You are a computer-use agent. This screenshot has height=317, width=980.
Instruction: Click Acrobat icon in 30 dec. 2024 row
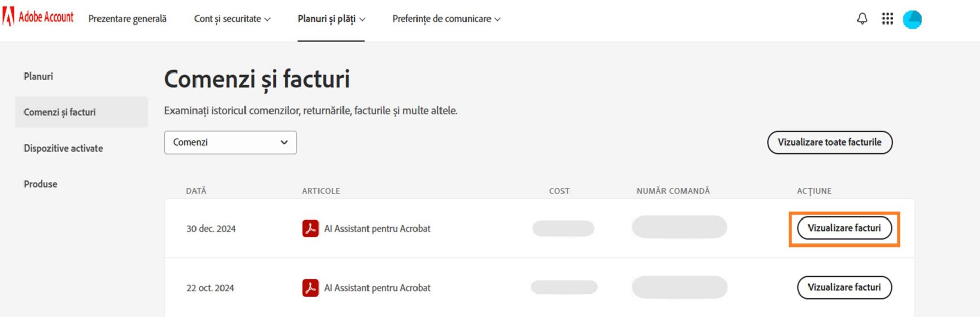pyautogui.click(x=310, y=228)
